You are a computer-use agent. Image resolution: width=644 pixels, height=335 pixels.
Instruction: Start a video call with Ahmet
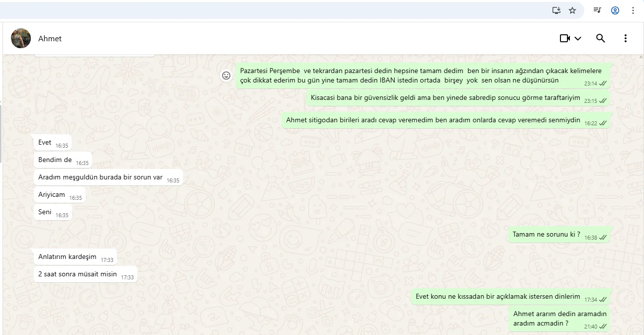pyautogui.click(x=564, y=38)
